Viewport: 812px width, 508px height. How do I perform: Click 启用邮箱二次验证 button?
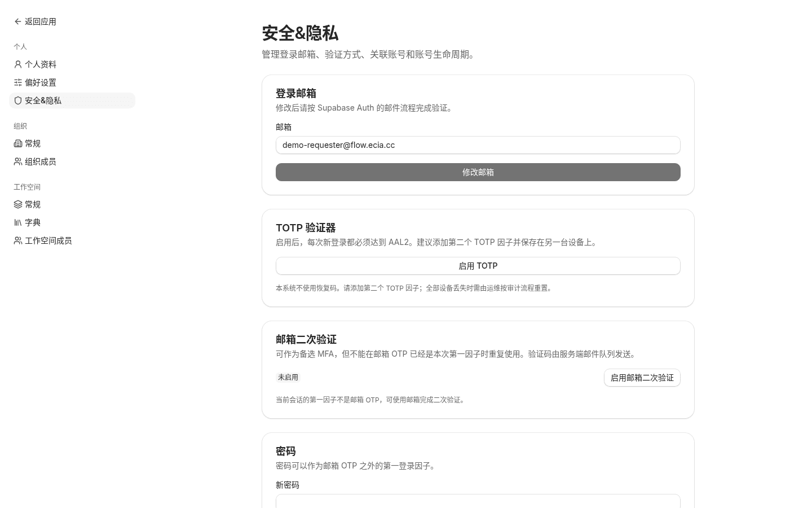(x=642, y=378)
